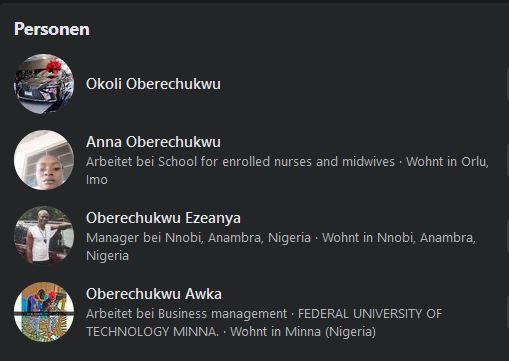The height and width of the screenshot is (361, 509).
Task: Click the edge button beside Oberechukwu Ezeanya
Action: click(x=507, y=236)
